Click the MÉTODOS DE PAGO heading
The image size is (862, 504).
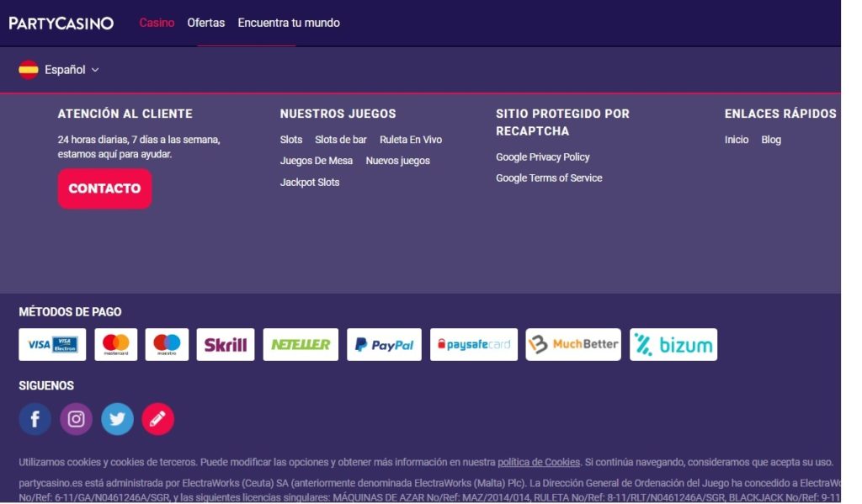pyautogui.click(x=71, y=312)
